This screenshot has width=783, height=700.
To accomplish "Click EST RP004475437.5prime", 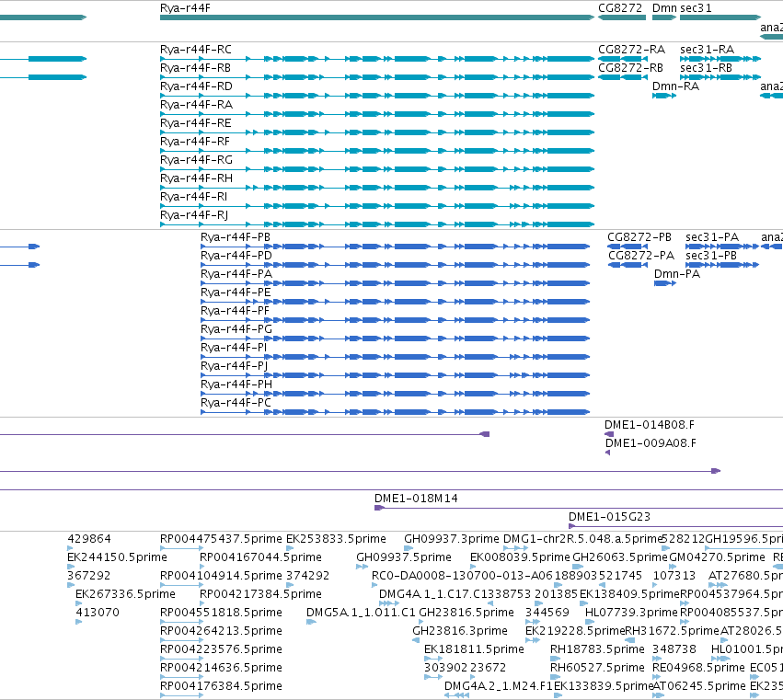I will (x=221, y=539).
